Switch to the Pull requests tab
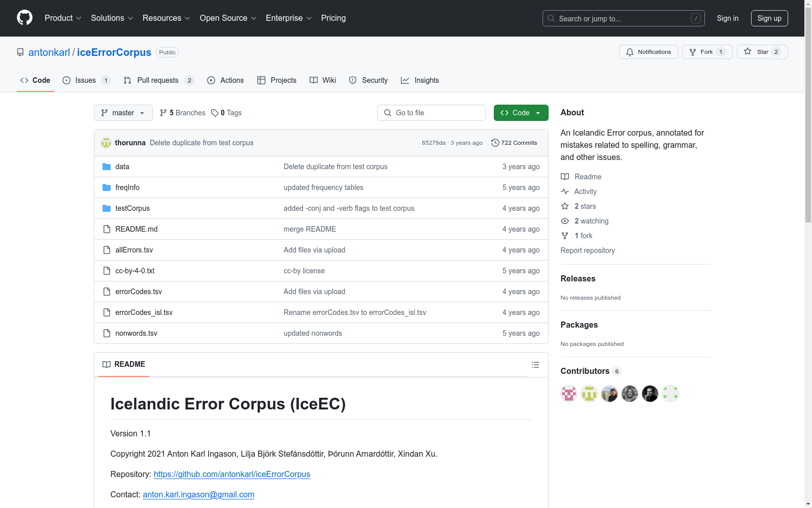This screenshot has width=812, height=508. tap(159, 80)
